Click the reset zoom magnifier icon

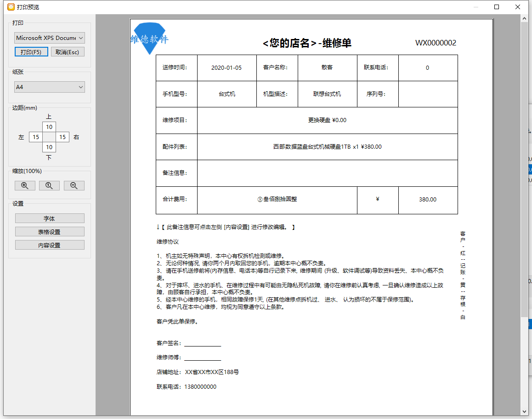[49, 185]
